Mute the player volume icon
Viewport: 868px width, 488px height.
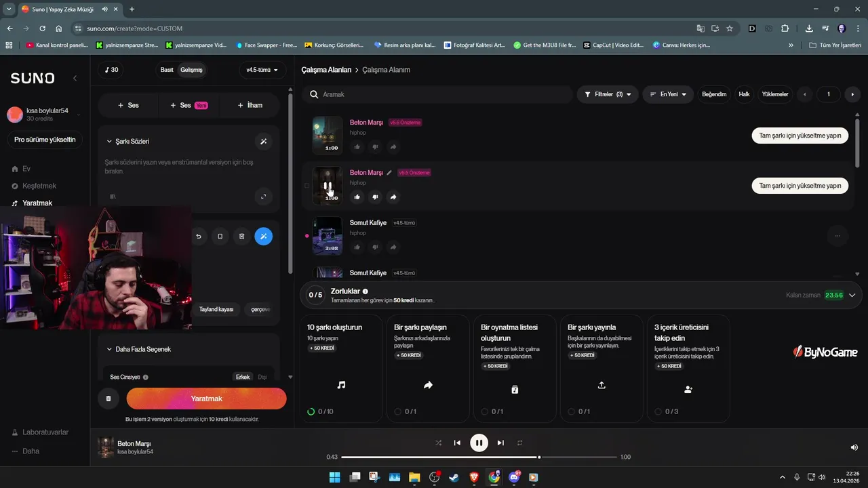point(854,447)
